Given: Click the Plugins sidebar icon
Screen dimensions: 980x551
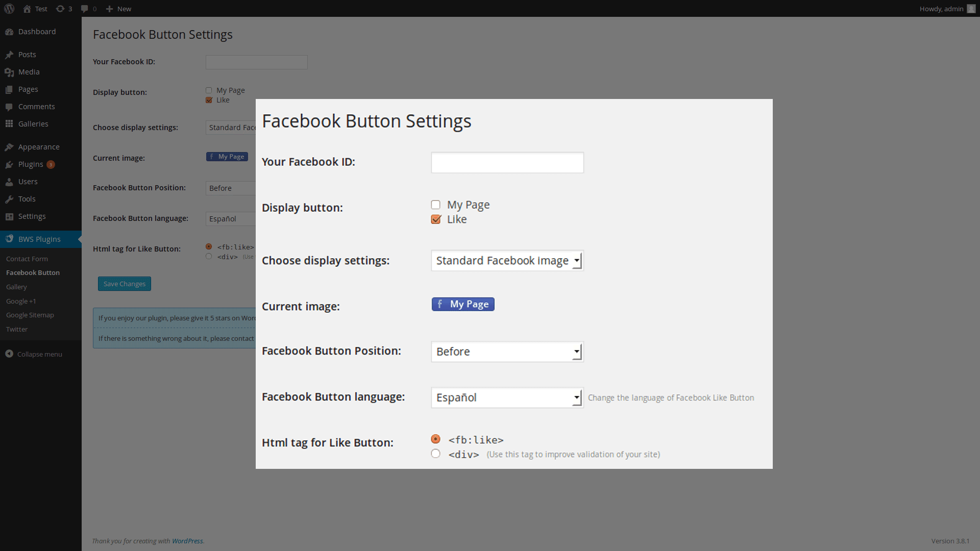Looking at the screenshot, I should pyautogui.click(x=9, y=164).
